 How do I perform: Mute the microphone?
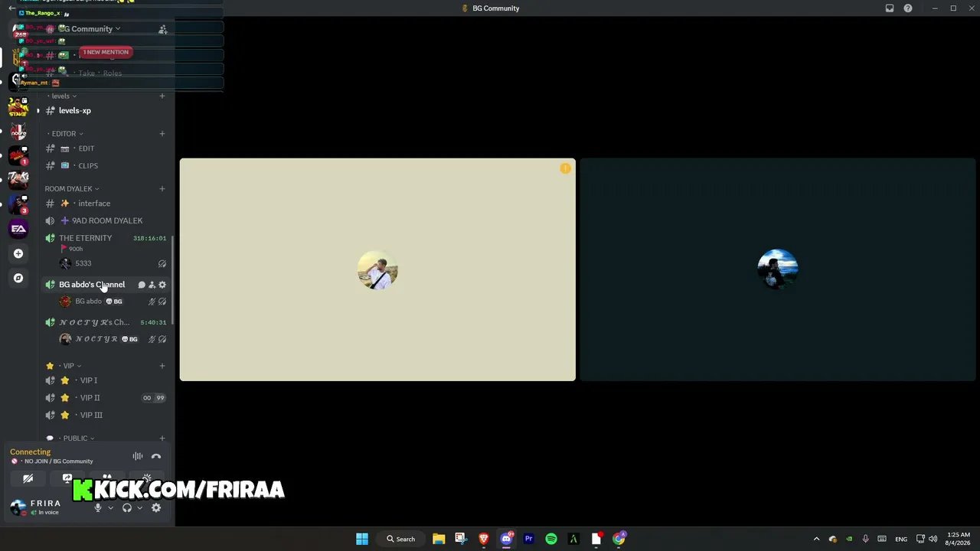[97, 507]
